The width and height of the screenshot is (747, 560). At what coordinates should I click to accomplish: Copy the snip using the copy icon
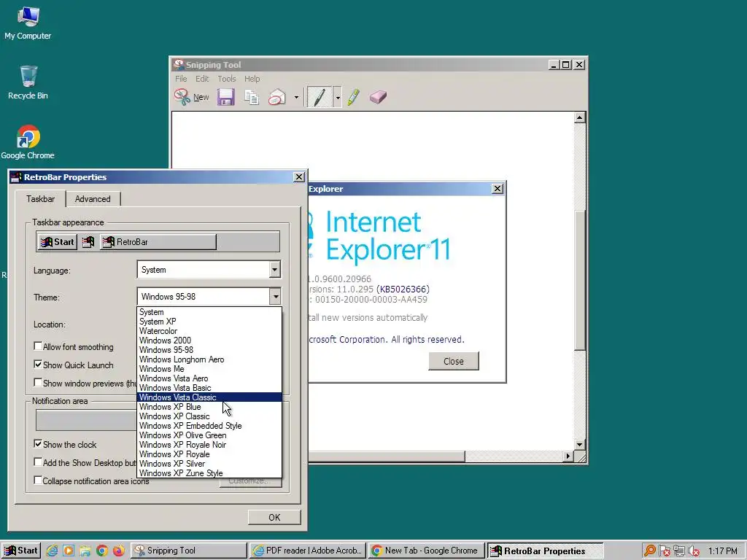(x=252, y=97)
